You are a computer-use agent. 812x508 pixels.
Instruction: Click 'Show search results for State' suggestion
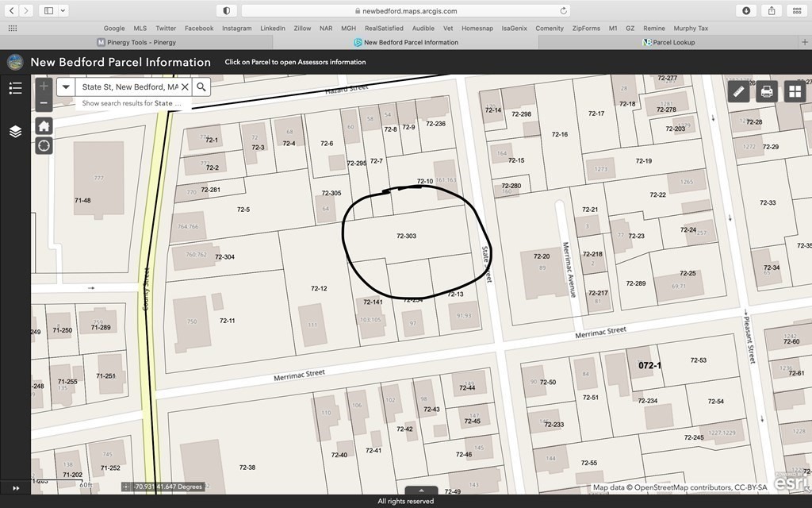coord(132,103)
